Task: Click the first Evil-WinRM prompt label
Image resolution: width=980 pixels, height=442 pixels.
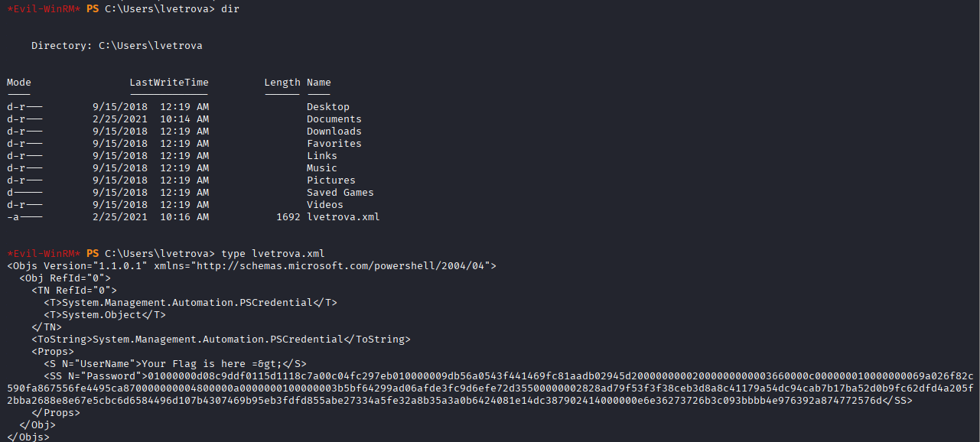Action: pyautogui.click(x=44, y=9)
